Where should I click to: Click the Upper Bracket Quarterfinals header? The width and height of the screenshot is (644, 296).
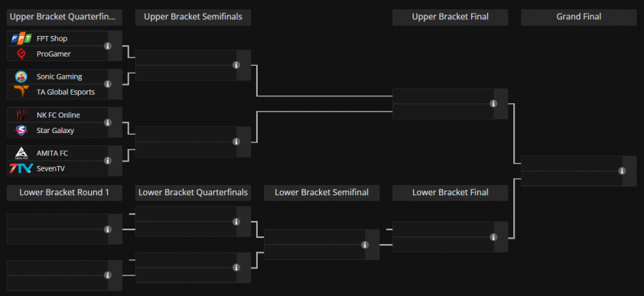click(64, 18)
